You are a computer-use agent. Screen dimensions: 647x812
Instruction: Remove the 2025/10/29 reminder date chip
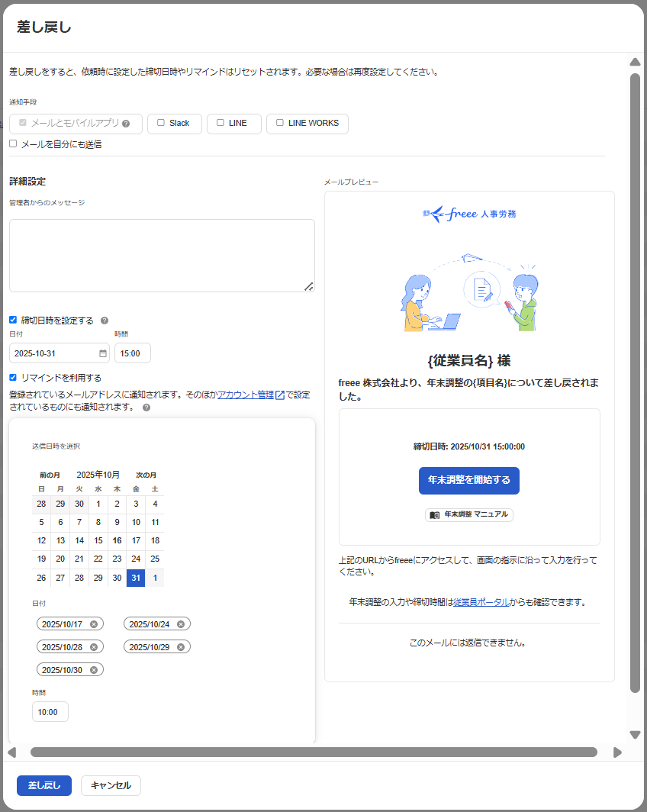181,647
